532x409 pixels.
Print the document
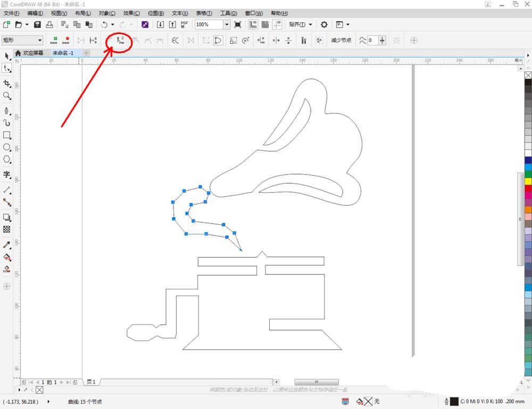tap(49, 24)
